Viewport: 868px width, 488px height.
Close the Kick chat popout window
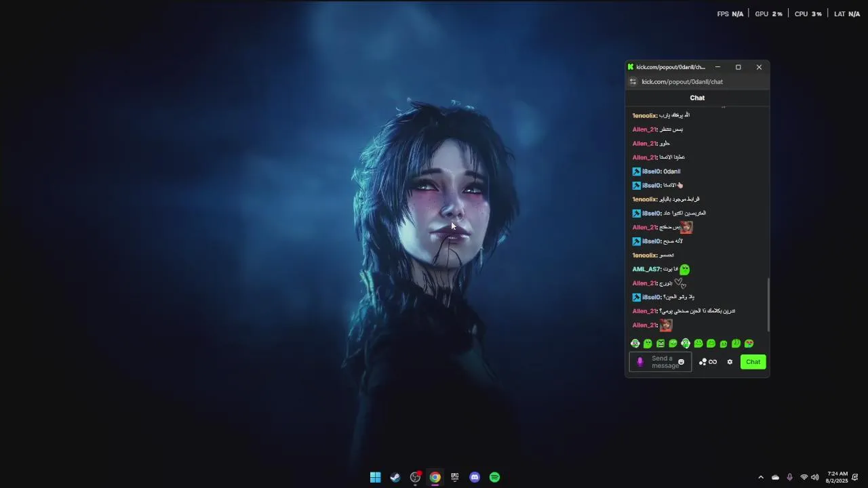(759, 67)
